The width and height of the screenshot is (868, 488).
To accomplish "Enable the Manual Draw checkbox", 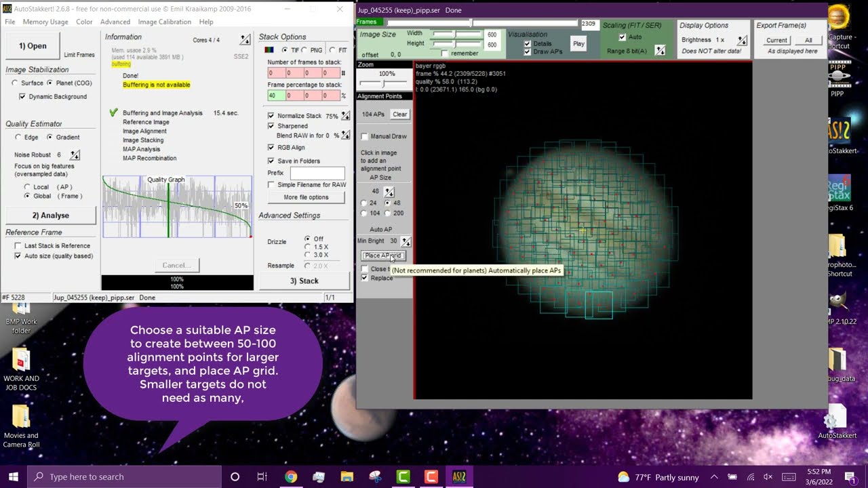I will [x=365, y=136].
